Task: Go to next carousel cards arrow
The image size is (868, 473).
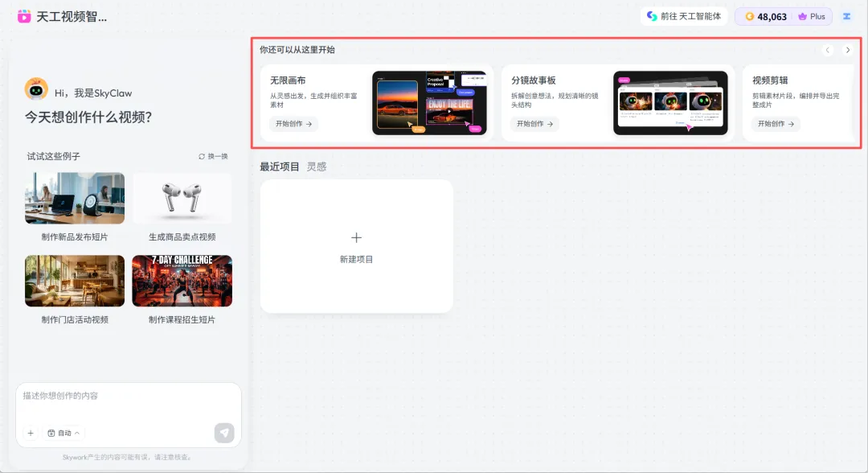Action: [848, 50]
